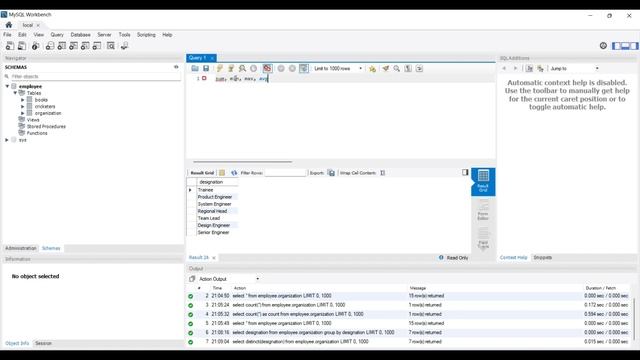
Task: Create new function icon in main toolbar
Action: coord(97,46)
